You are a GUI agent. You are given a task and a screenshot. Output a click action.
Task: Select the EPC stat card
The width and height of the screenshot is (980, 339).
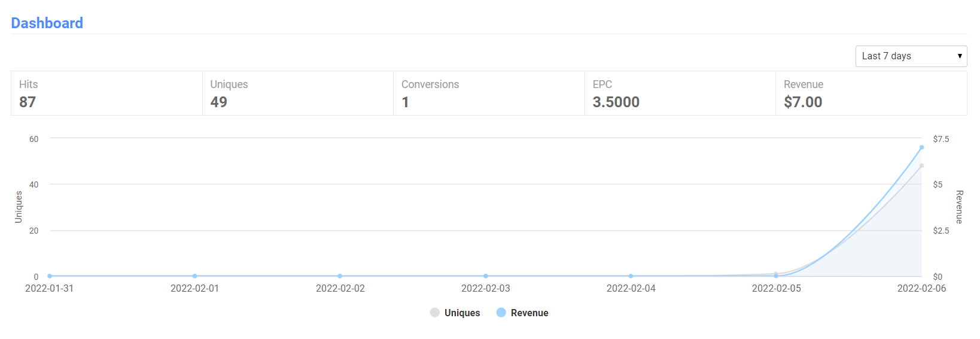[680, 93]
